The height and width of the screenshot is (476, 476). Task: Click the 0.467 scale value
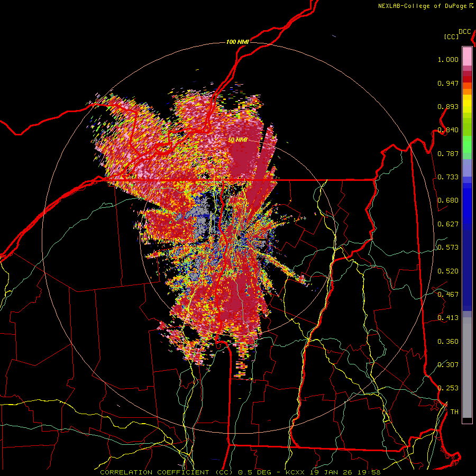click(448, 295)
